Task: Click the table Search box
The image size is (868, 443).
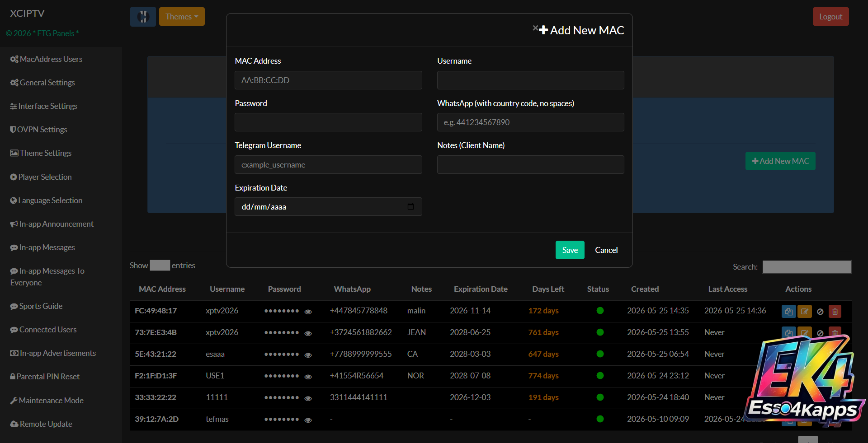Action: [x=807, y=267]
